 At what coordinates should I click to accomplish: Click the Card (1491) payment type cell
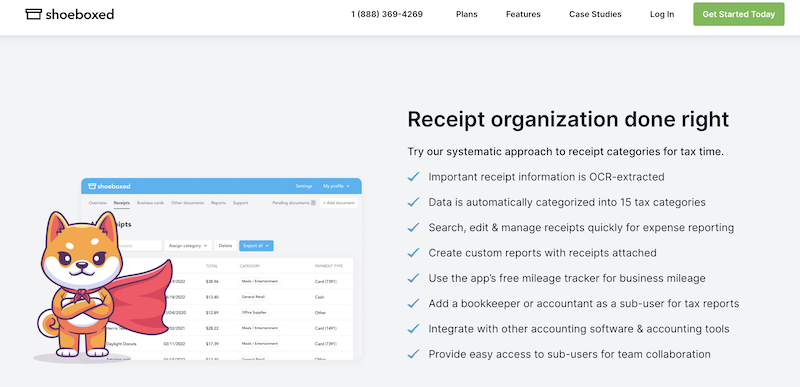click(x=326, y=328)
